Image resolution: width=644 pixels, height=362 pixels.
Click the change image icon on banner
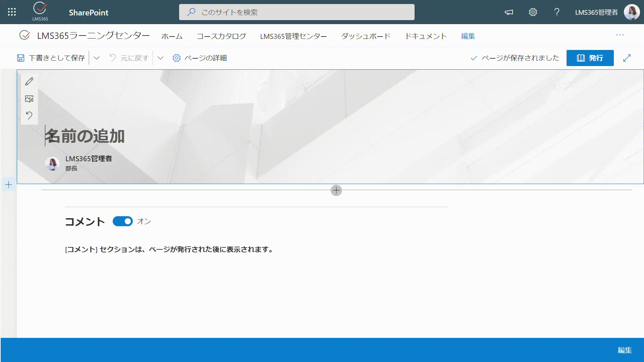(29, 99)
